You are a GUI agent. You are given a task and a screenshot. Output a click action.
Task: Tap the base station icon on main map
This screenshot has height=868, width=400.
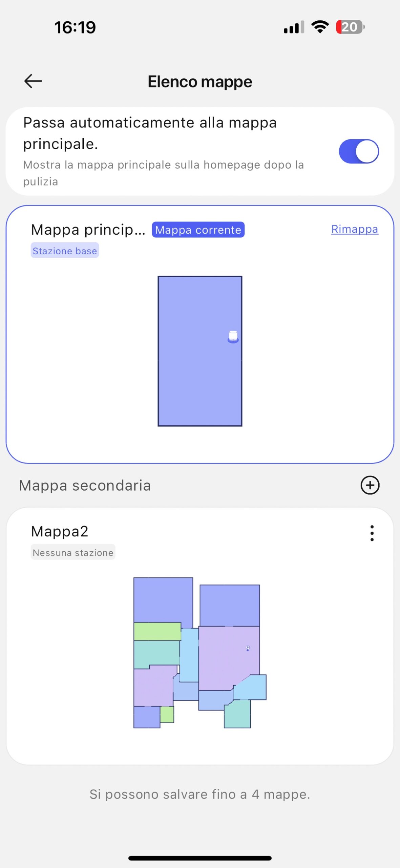(x=233, y=337)
